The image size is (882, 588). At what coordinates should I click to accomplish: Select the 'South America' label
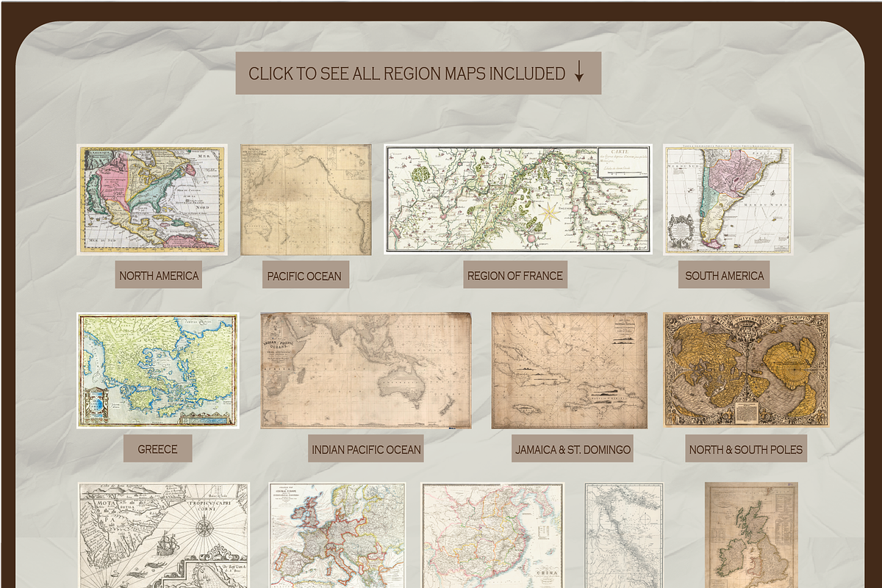[x=724, y=276]
